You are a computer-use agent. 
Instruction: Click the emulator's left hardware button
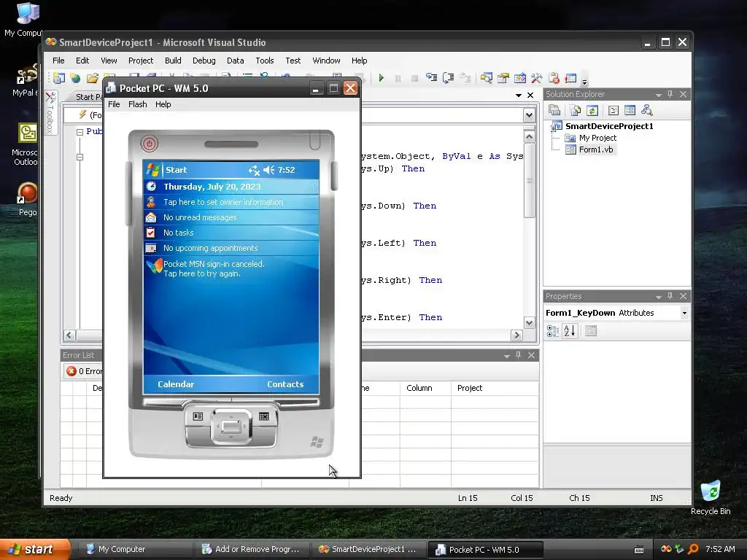coord(198,416)
